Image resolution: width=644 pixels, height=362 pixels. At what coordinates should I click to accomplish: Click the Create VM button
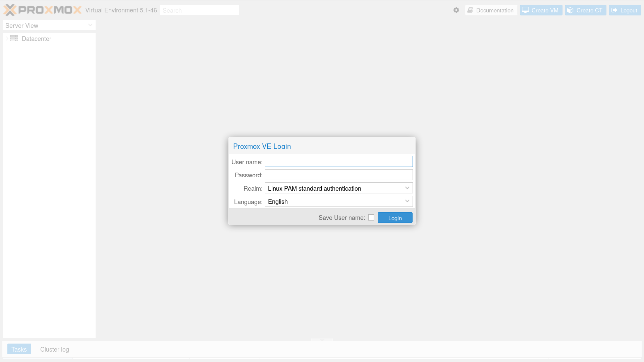(541, 10)
